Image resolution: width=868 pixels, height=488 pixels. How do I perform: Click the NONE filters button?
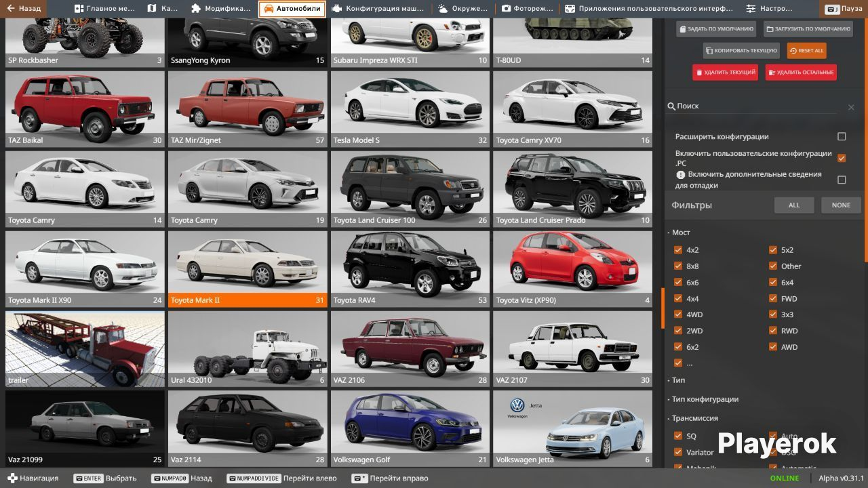[x=841, y=205]
